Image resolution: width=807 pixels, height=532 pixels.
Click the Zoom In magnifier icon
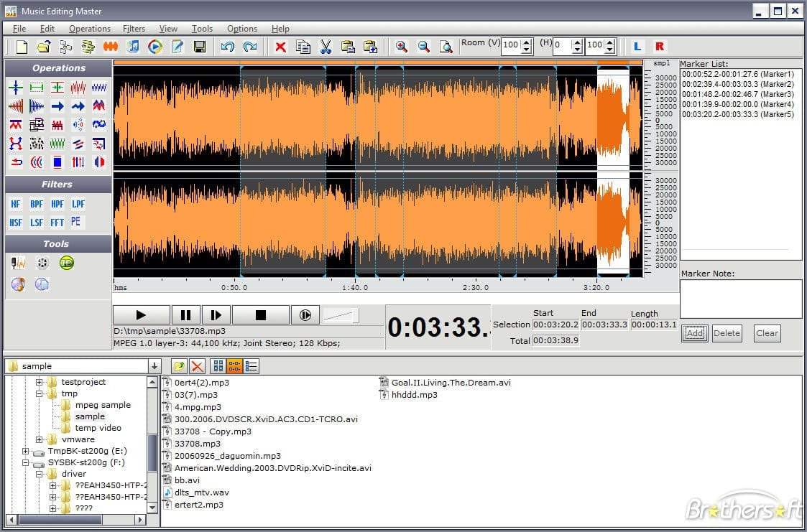[401, 47]
